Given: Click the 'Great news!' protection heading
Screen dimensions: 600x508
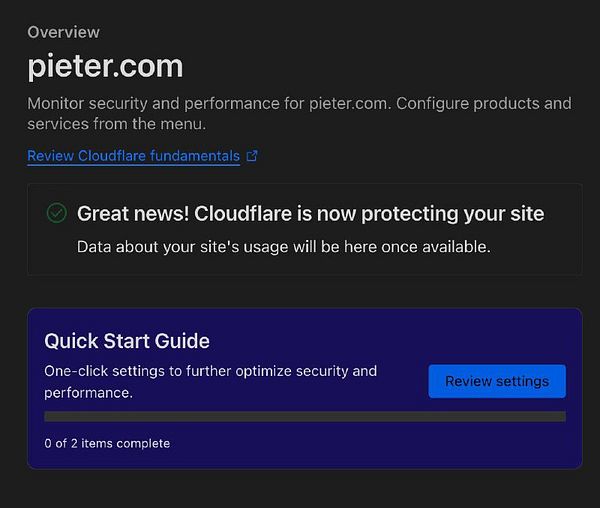Looking at the screenshot, I should coord(310,213).
